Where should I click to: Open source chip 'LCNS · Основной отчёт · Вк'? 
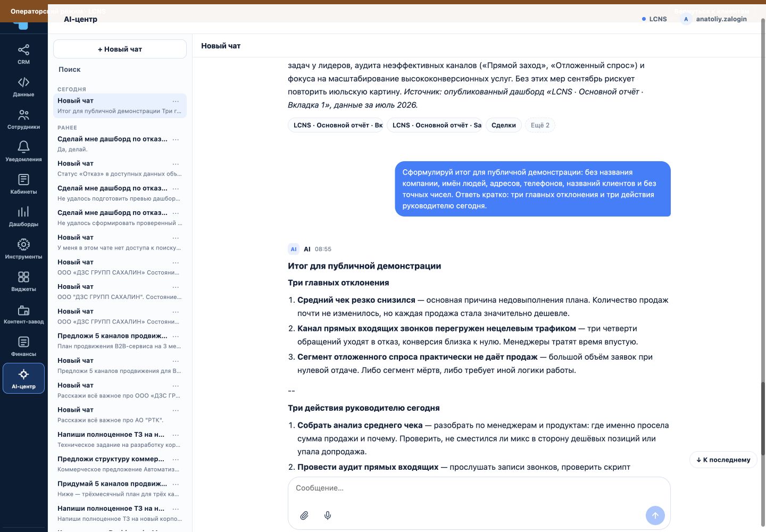[x=336, y=126]
